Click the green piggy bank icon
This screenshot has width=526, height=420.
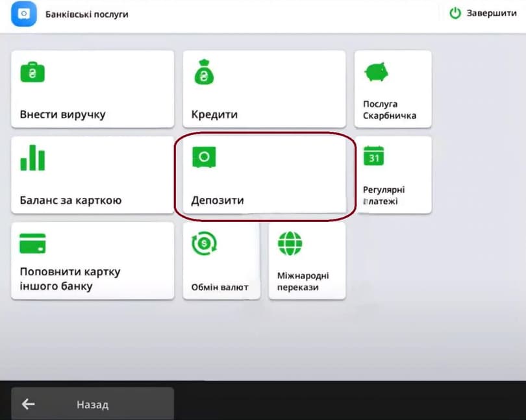[377, 71]
